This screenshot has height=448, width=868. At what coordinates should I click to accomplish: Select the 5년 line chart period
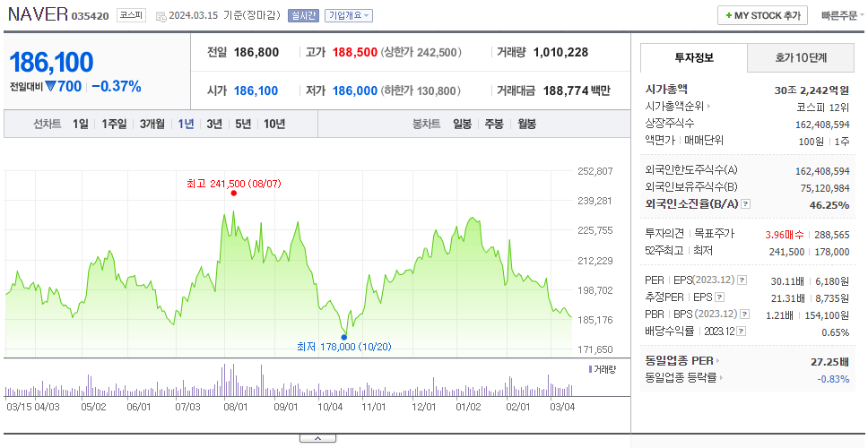[243, 124]
